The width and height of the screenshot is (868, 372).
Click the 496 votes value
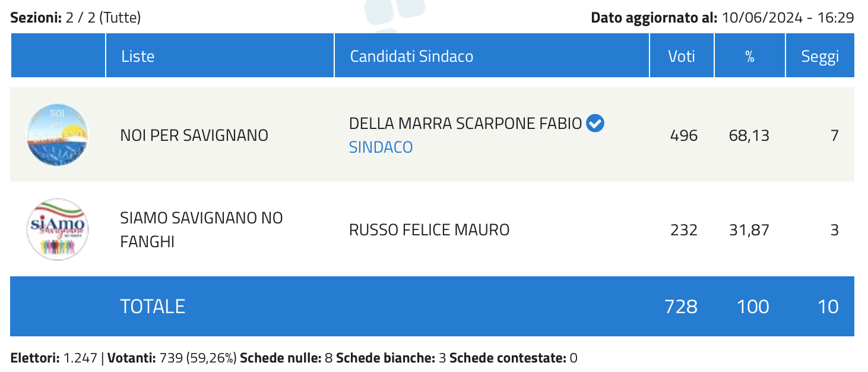click(684, 135)
